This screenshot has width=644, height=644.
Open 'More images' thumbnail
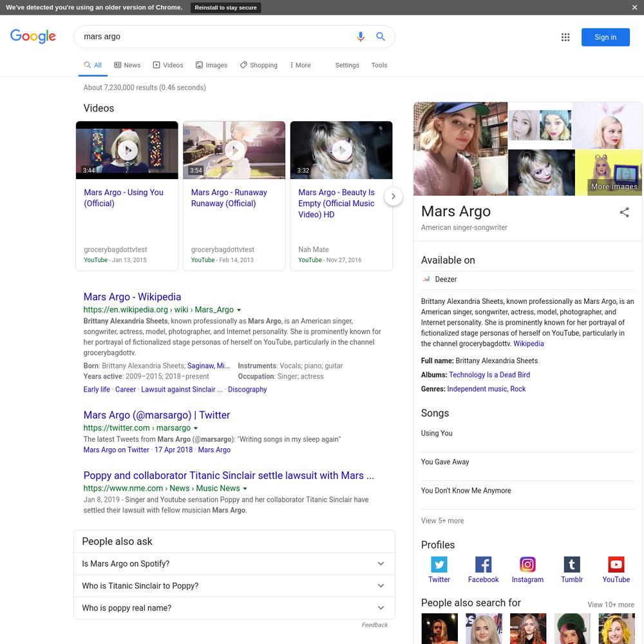click(x=609, y=173)
